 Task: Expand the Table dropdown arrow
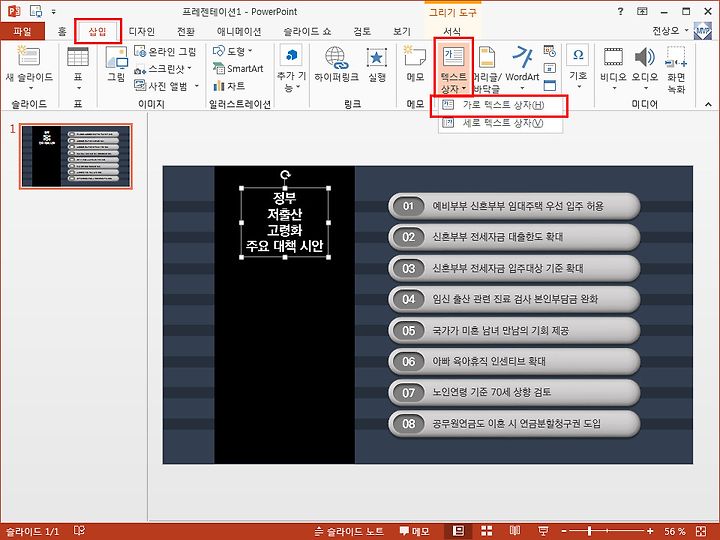(79, 88)
